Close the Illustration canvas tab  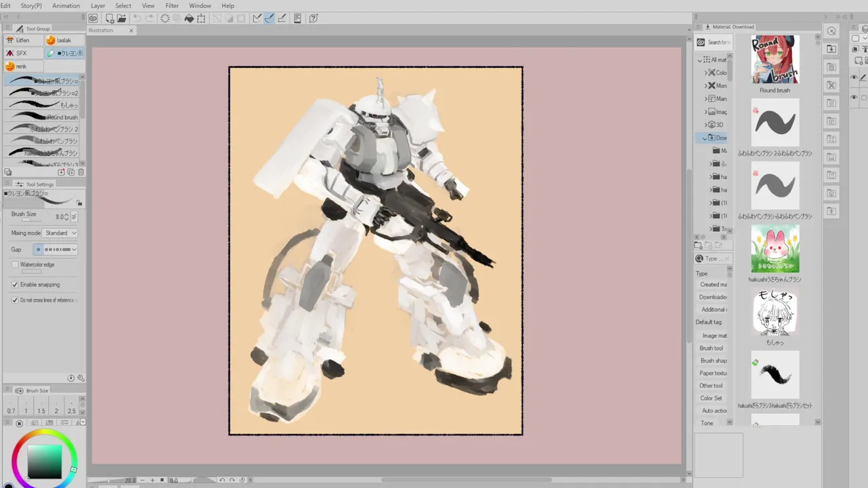[x=132, y=30]
